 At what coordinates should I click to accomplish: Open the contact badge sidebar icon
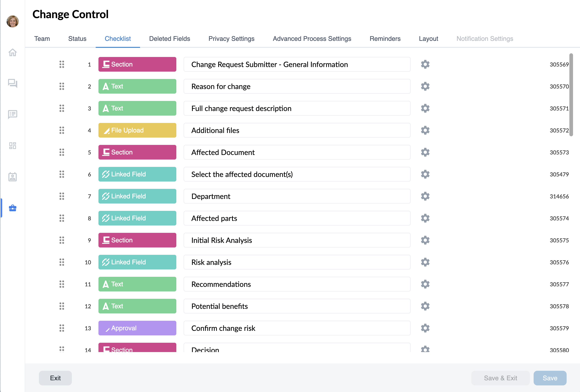[12, 177]
